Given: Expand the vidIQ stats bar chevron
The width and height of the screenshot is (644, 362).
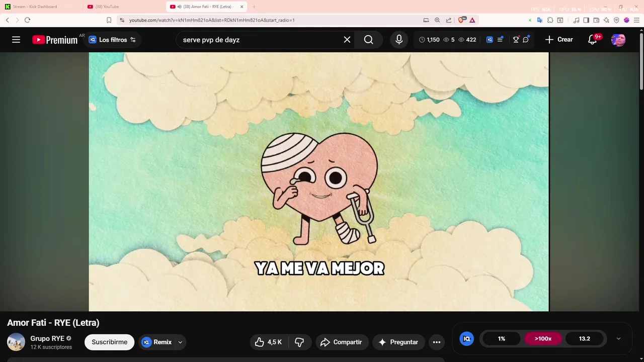Looking at the screenshot, I should [618, 339].
